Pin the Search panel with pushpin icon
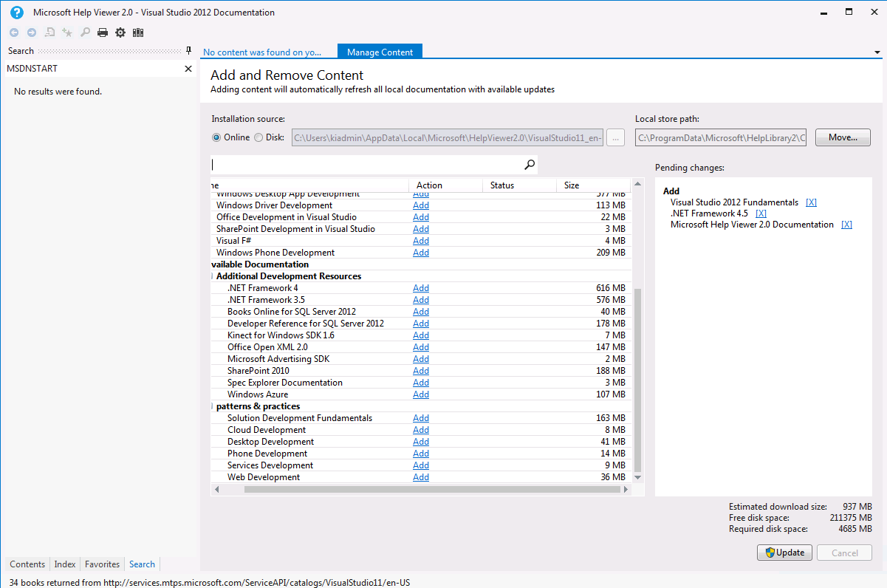The image size is (887, 588). pos(188,51)
